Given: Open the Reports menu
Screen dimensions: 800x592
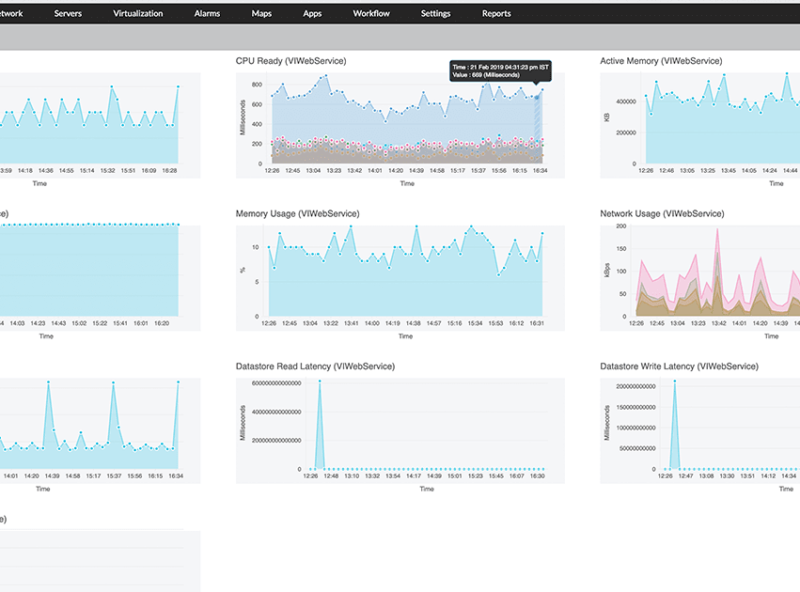Looking at the screenshot, I should tap(496, 13).
